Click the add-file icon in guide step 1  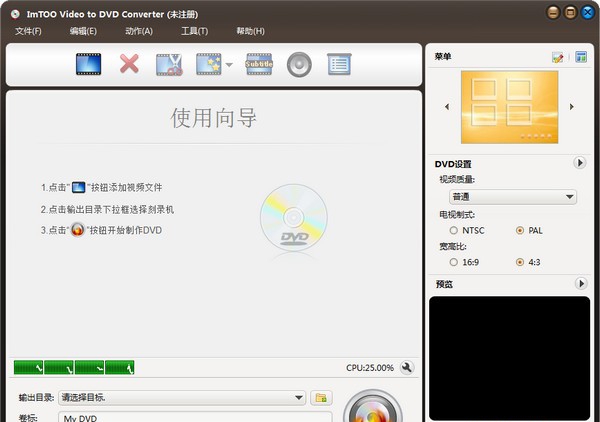coord(78,187)
